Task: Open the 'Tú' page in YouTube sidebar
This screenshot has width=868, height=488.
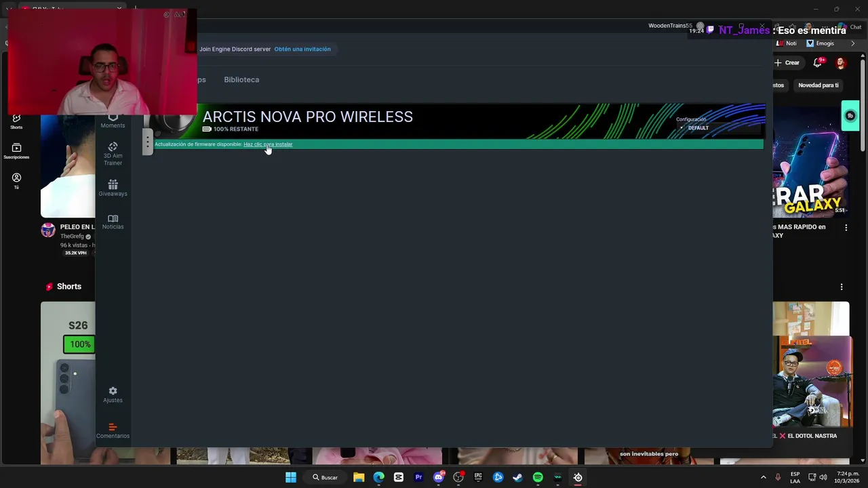Action: [16, 180]
